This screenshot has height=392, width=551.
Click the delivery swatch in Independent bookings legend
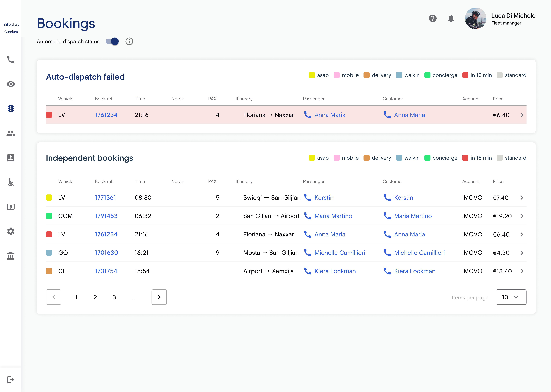[x=366, y=158]
